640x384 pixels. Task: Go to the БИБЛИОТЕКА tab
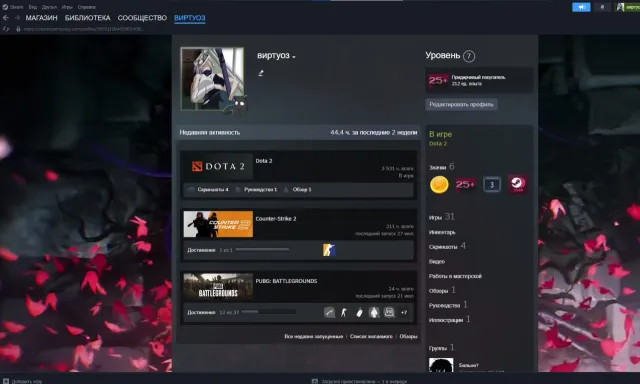tap(88, 18)
